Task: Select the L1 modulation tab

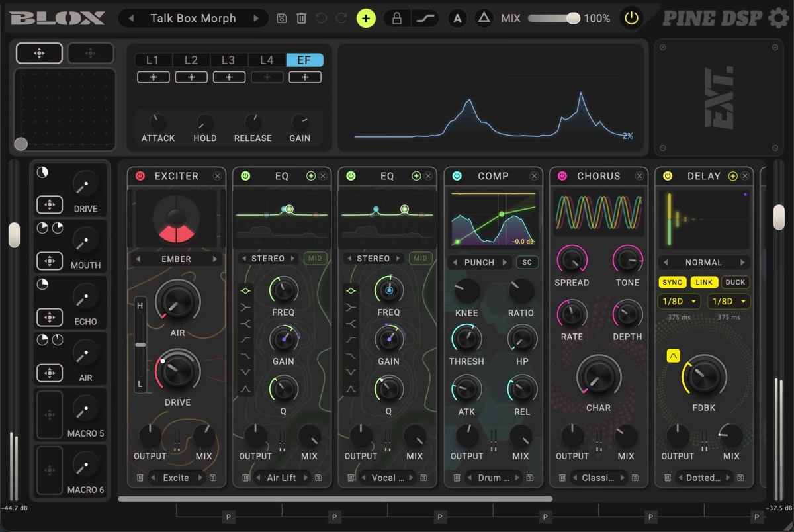Action: coord(153,60)
